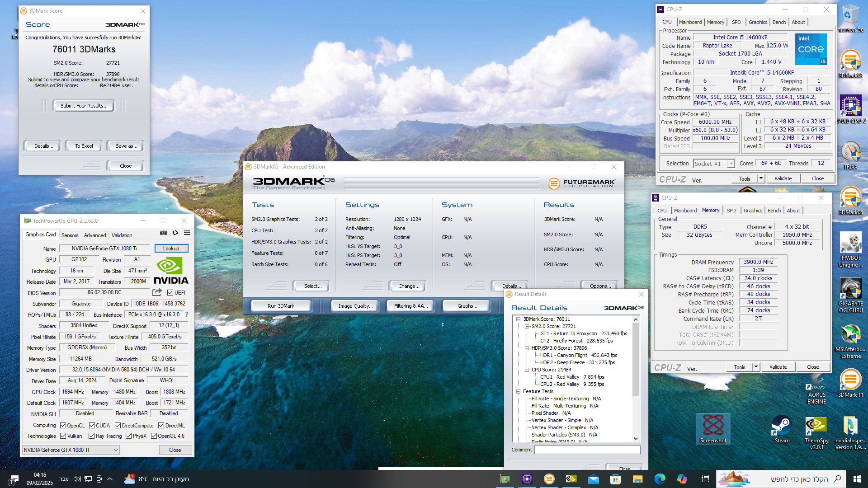Open Bench tab in top CPU-Z window
The image size is (868, 488).
coord(779,22)
